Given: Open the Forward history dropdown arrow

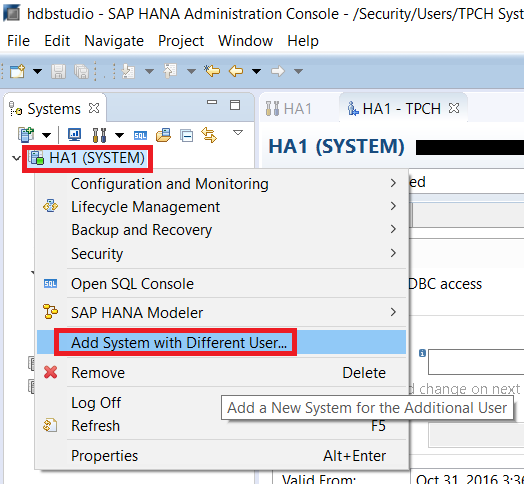Looking at the screenshot, I should [298, 71].
